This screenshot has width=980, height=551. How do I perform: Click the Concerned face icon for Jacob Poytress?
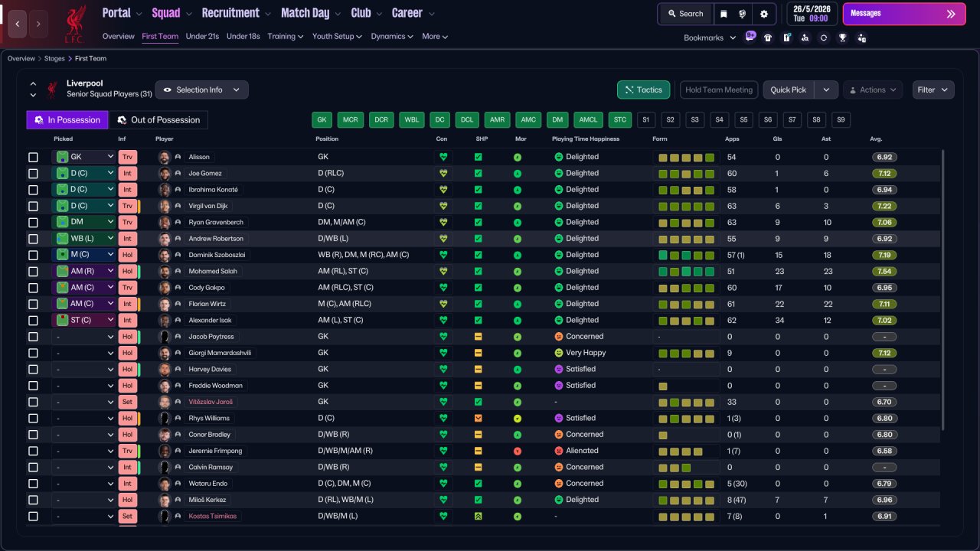coord(559,337)
